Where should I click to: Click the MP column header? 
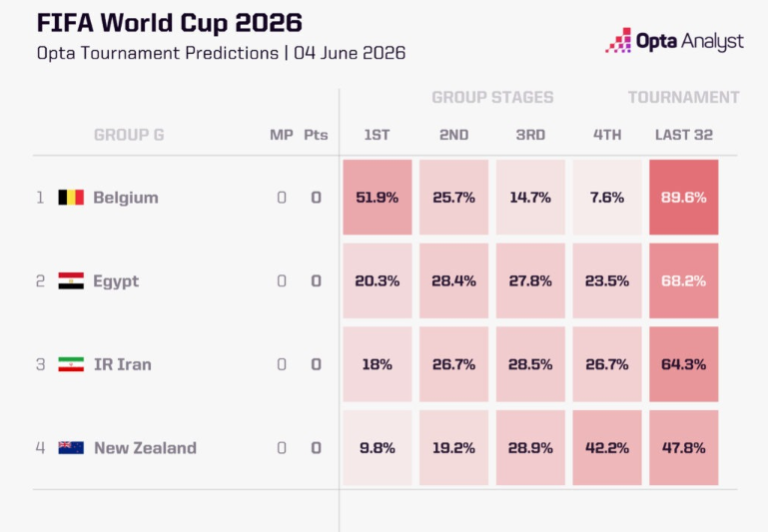(x=282, y=135)
